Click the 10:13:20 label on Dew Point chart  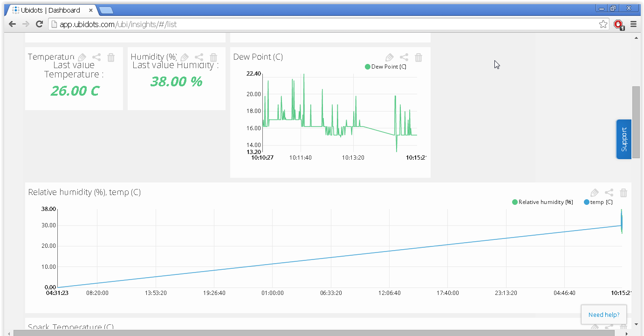coord(353,158)
